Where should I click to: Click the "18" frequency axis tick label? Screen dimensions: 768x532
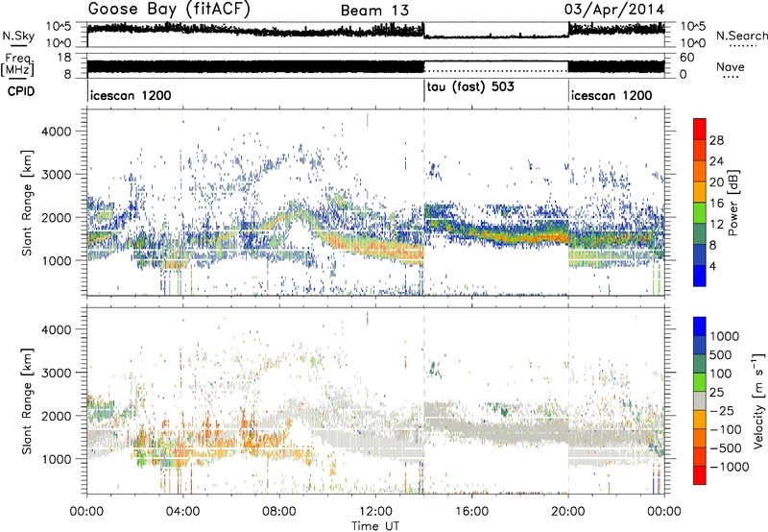[64, 58]
